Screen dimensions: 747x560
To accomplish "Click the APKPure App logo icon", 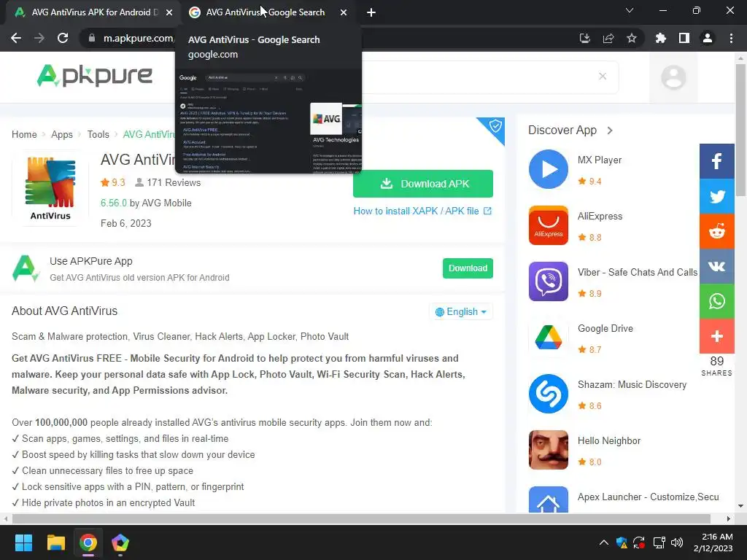I will (x=26, y=268).
